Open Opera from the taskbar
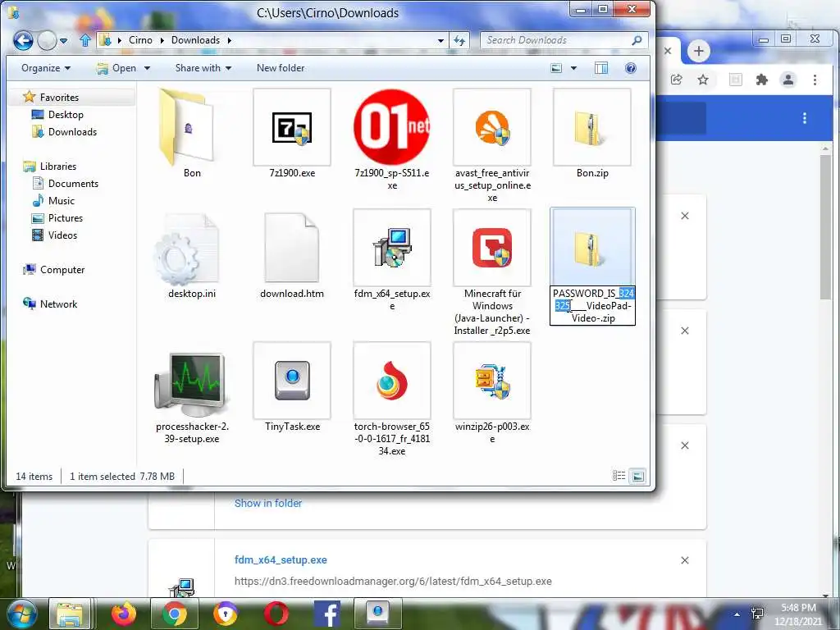Screen dimensions: 840x630 pos(276,614)
